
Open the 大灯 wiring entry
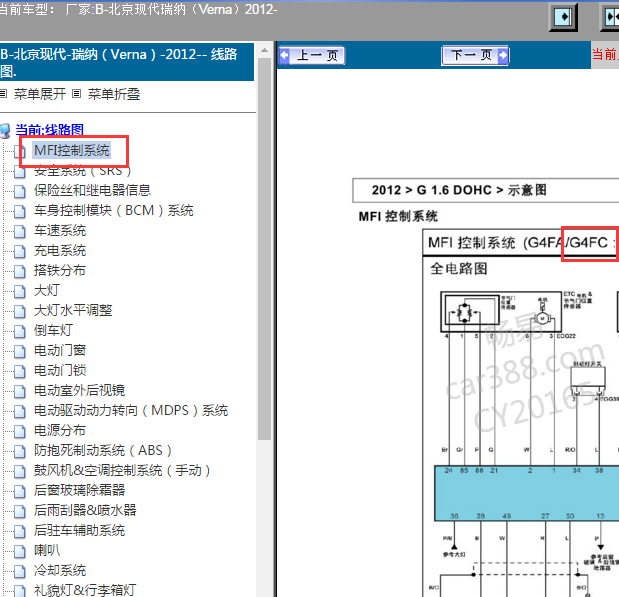(47, 290)
